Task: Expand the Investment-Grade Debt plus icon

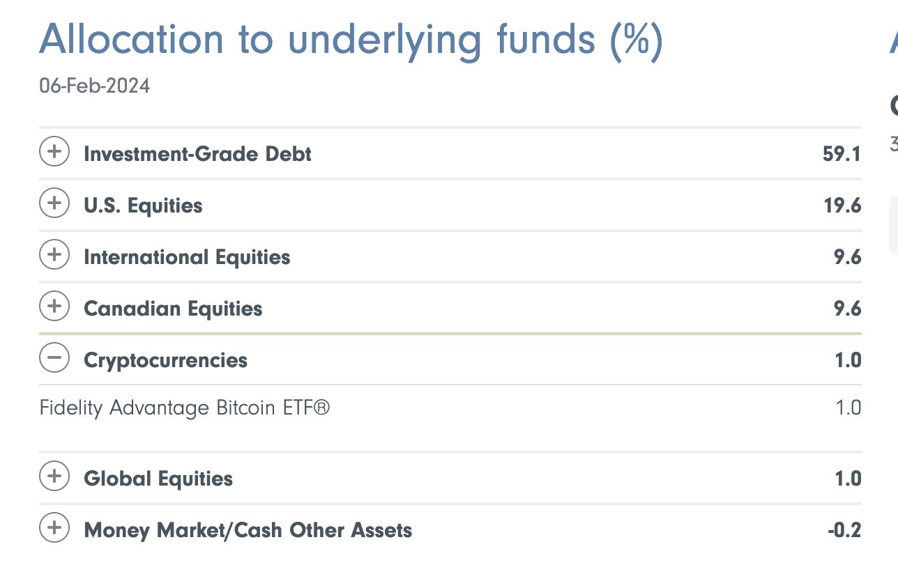Action: click(x=54, y=152)
